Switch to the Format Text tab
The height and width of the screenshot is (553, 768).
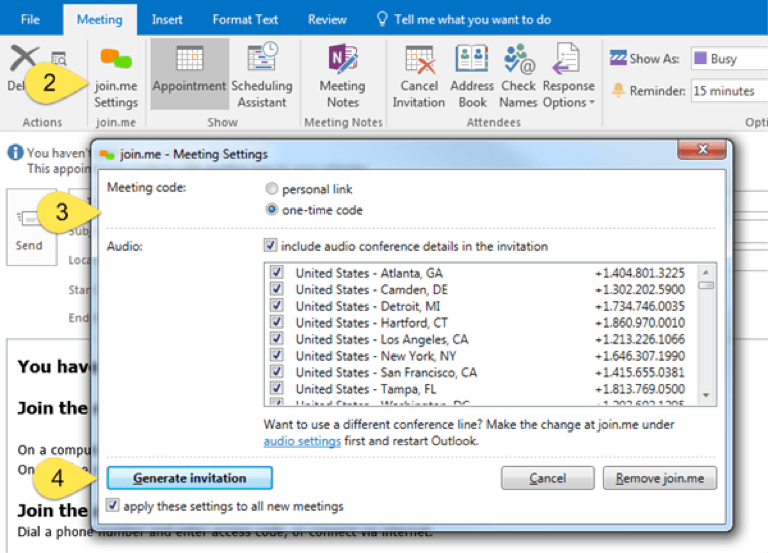(245, 20)
